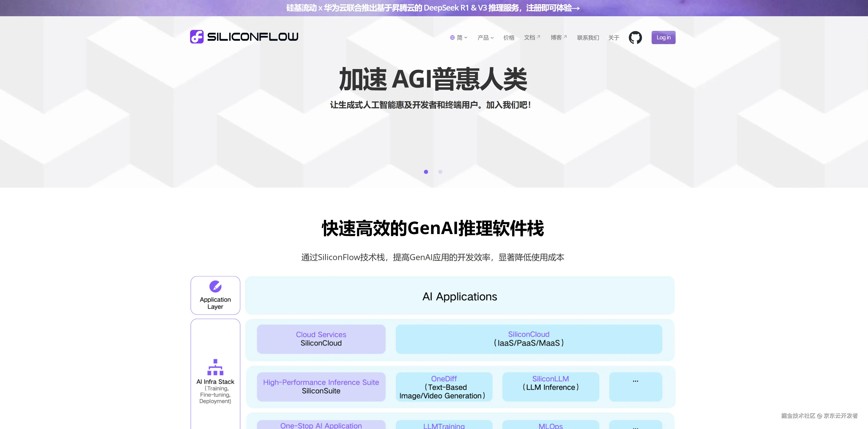
Task: Open the 联系我们 contact page
Action: click(588, 38)
